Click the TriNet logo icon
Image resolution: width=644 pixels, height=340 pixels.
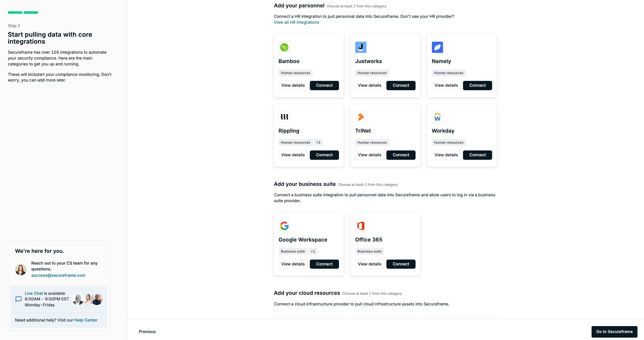[x=361, y=117]
